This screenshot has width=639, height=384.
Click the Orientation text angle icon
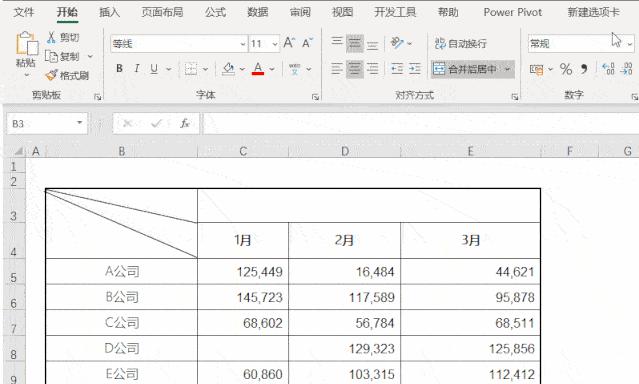397,43
